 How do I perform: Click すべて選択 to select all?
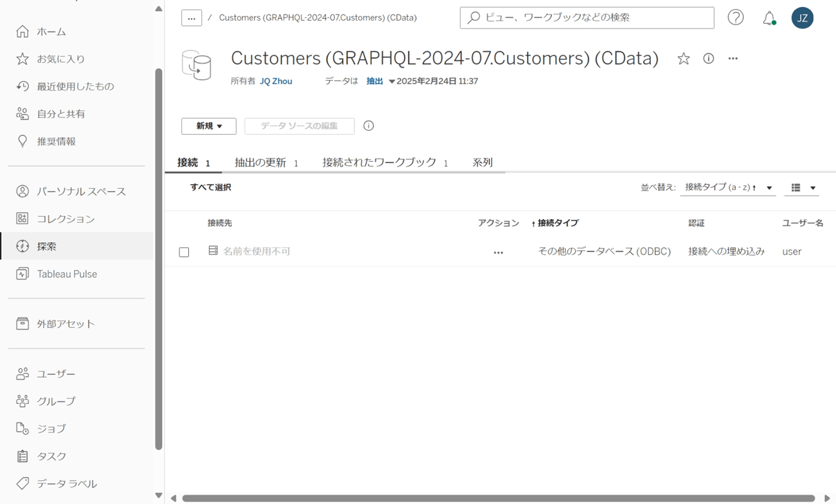(x=210, y=188)
